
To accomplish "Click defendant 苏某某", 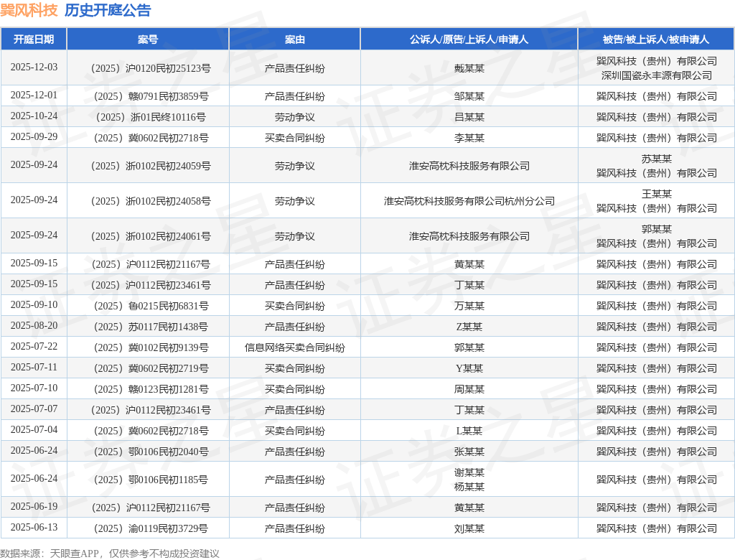I will [x=656, y=159].
